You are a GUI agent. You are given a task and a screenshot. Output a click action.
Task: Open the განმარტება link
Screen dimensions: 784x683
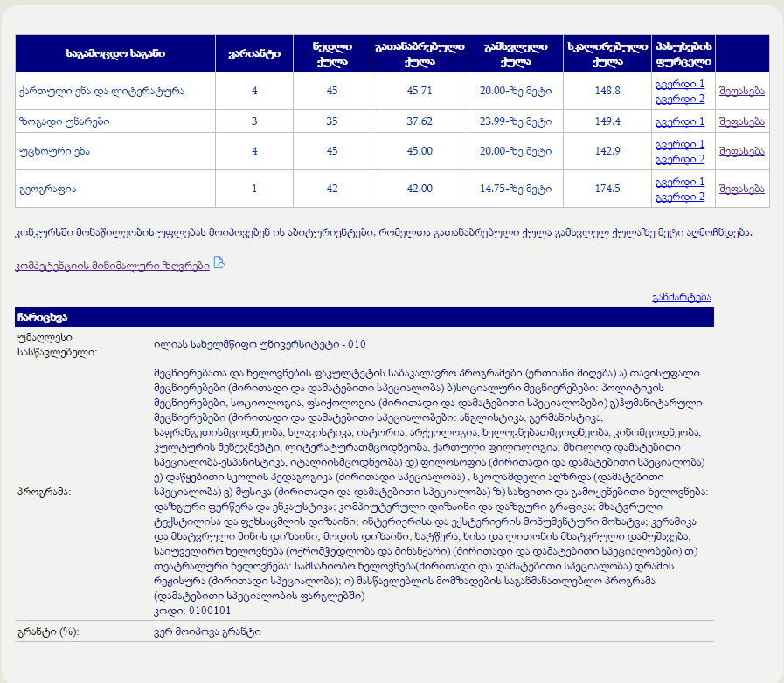682,297
